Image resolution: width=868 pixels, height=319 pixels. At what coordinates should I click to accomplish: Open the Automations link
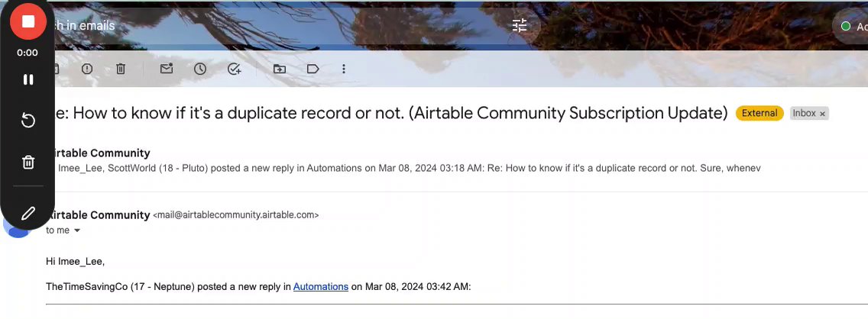tap(321, 287)
